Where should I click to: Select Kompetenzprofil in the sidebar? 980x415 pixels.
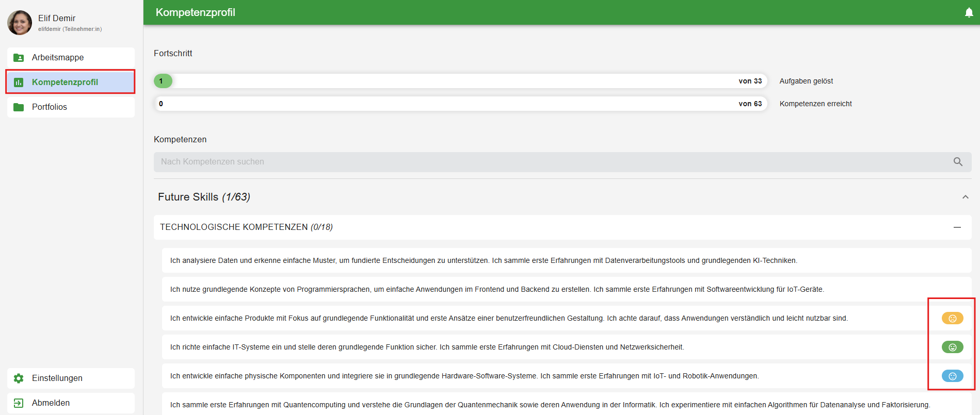pyautogui.click(x=65, y=82)
